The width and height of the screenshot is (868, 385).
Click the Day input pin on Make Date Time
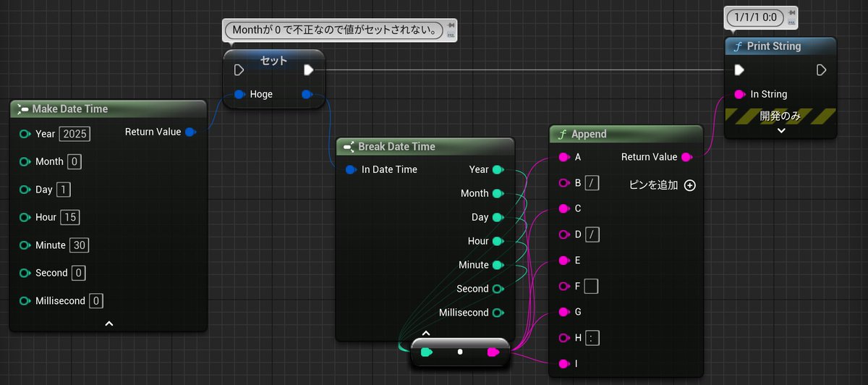click(25, 190)
